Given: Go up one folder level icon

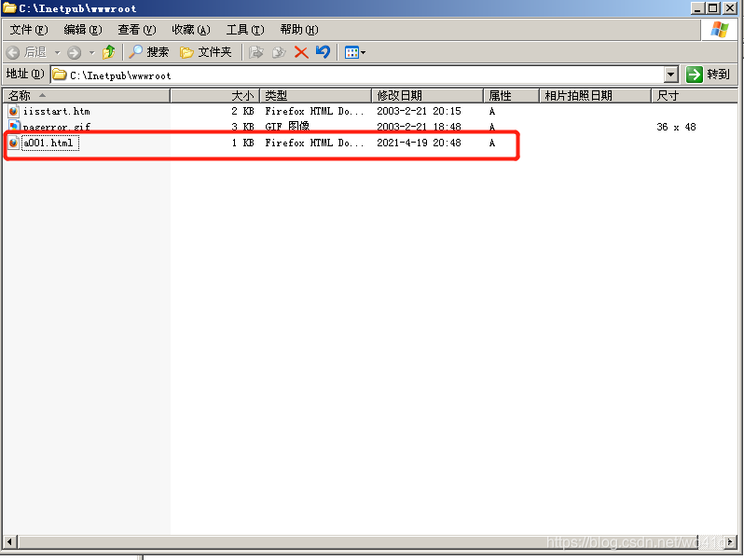Looking at the screenshot, I should click(109, 52).
